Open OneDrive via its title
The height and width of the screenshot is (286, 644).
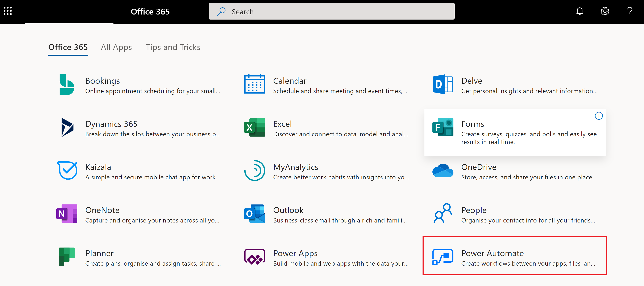coord(479,167)
